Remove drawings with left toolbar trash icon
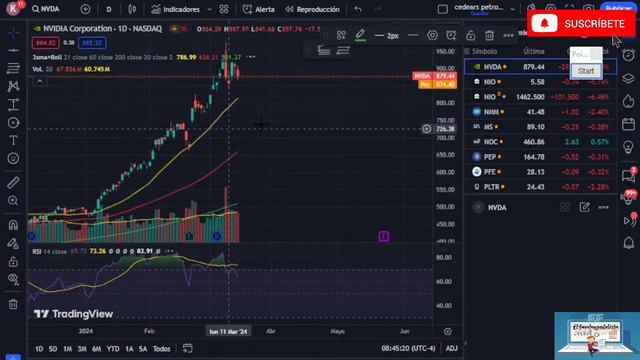 tap(13, 304)
